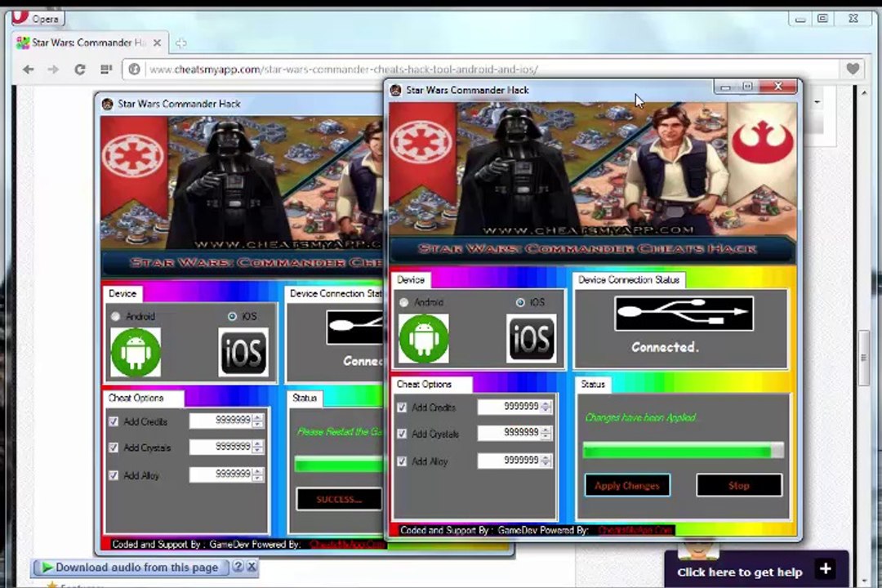This screenshot has width=882, height=588.
Task: Select iOS radio button in back window
Action: (x=232, y=317)
